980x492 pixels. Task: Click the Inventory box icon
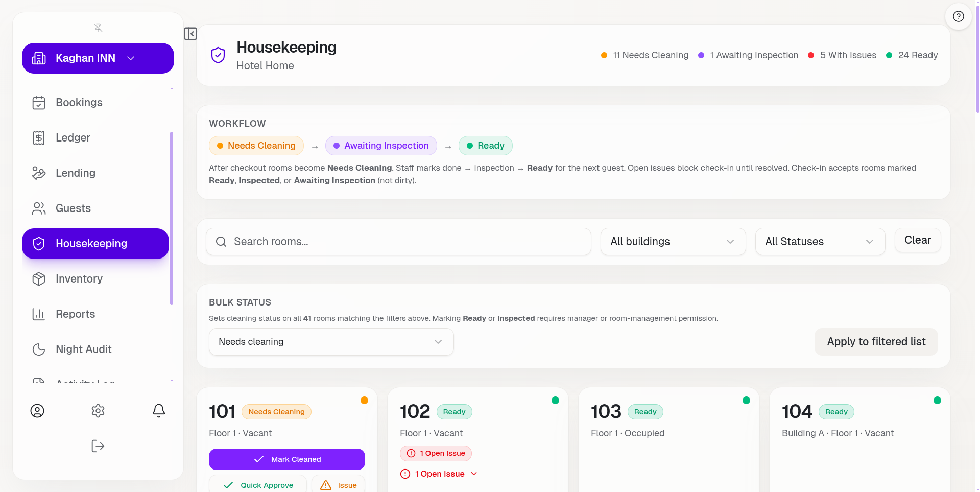(x=39, y=279)
